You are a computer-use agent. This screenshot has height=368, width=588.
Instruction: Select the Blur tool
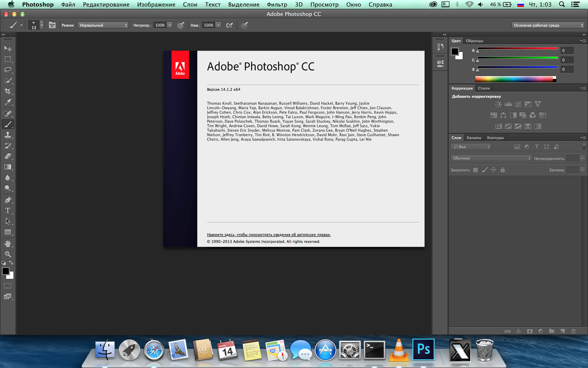8,178
